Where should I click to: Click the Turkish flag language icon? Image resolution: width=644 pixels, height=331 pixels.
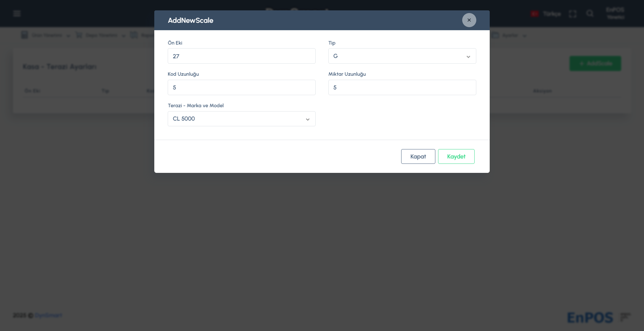(x=534, y=14)
